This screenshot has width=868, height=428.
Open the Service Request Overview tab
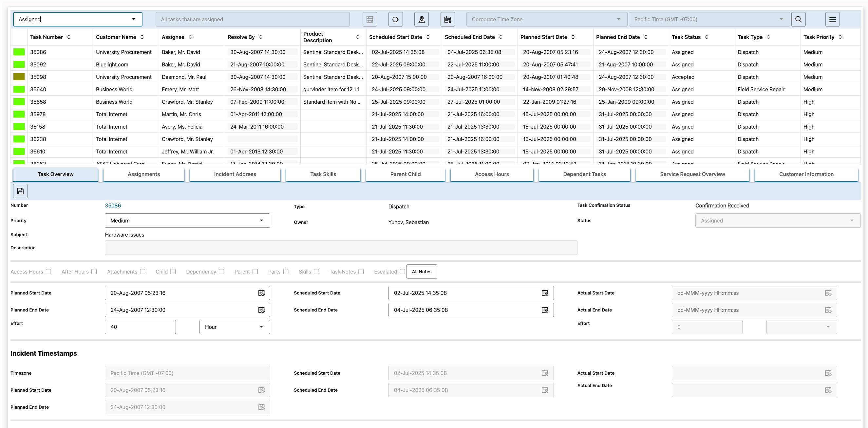click(x=692, y=174)
